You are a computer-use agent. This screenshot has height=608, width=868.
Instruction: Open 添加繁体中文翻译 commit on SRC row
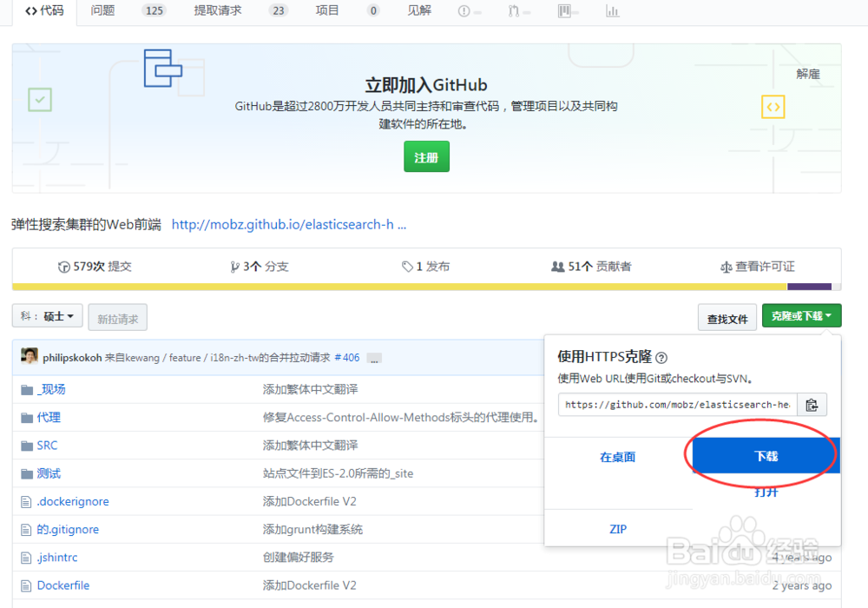tap(311, 446)
